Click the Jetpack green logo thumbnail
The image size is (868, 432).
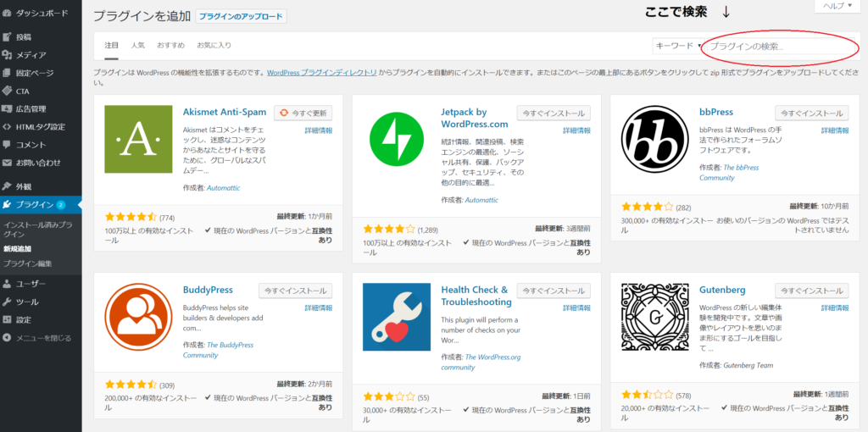[x=397, y=139]
